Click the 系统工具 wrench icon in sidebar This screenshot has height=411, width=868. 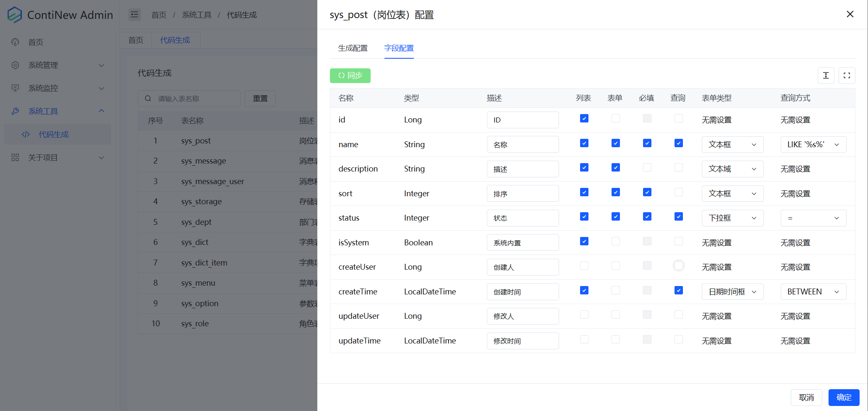(x=16, y=111)
